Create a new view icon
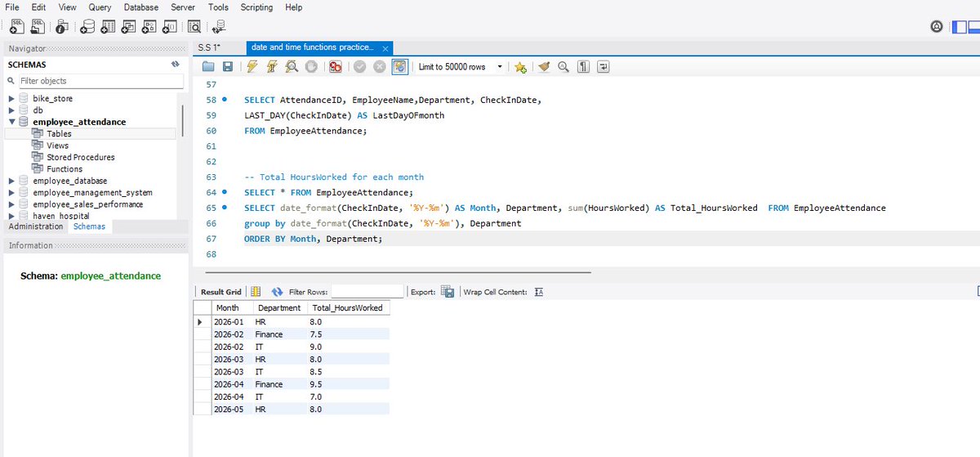The image size is (980, 457). pyautogui.click(x=128, y=26)
